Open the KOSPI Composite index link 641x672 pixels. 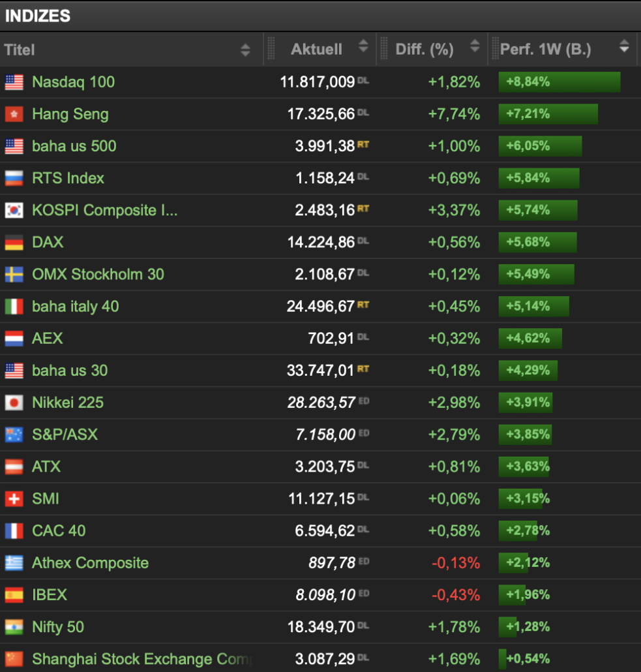(x=104, y=211)
